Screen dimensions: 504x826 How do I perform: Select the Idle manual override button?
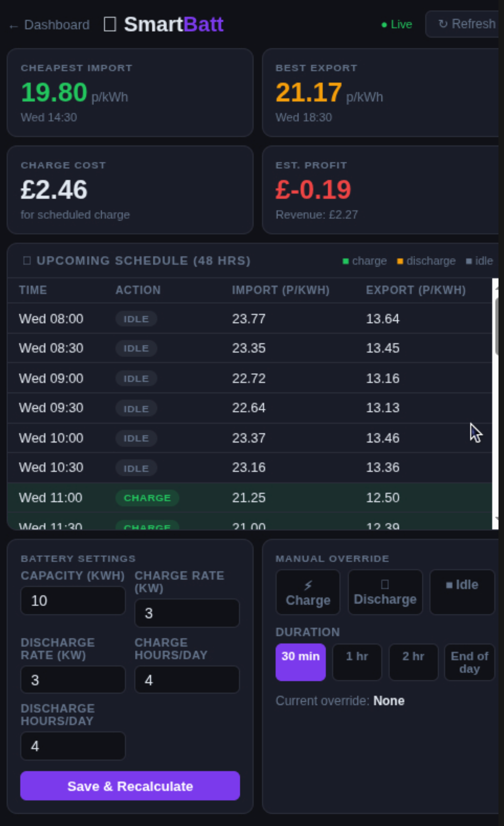(462, 592)
